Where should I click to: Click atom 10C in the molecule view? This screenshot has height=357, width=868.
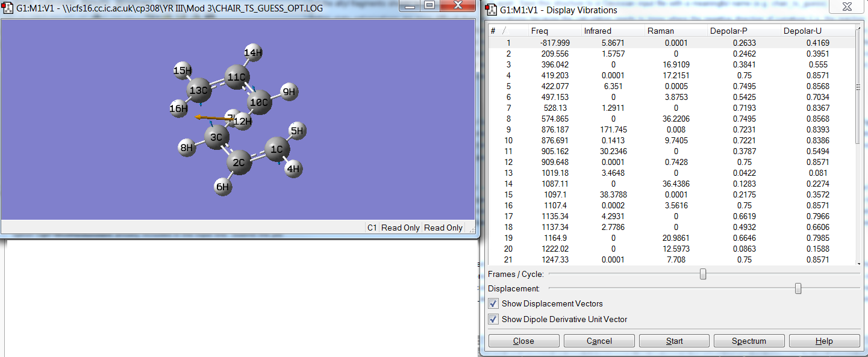point(259,102)
